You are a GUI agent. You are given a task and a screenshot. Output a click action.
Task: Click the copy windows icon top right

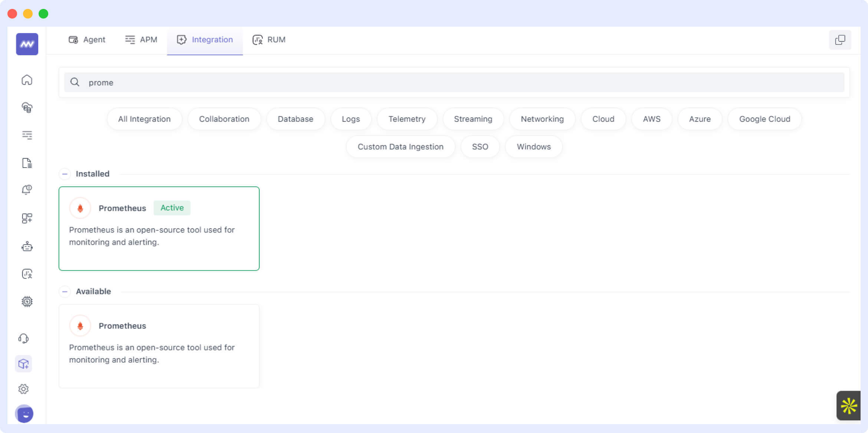tap(840, 40)
